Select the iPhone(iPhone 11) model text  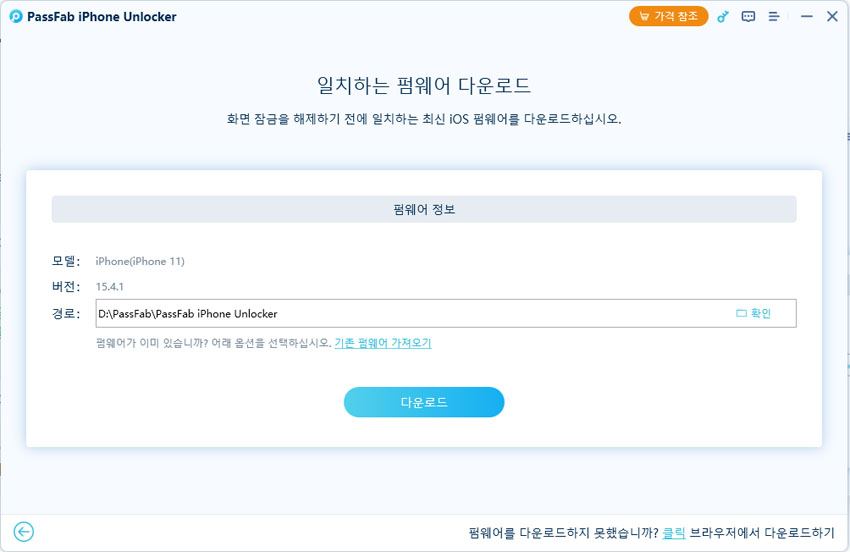tap(140, 261)
